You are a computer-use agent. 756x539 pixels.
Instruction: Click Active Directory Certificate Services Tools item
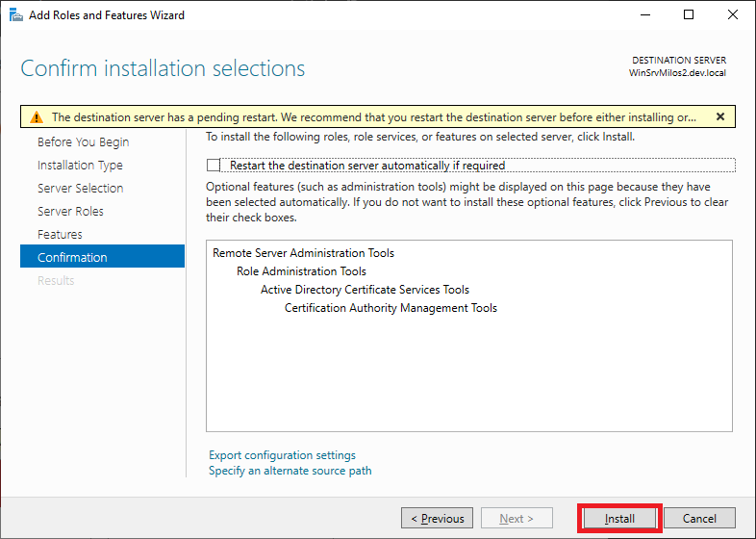pyautogui.click(x=365, y=290)
